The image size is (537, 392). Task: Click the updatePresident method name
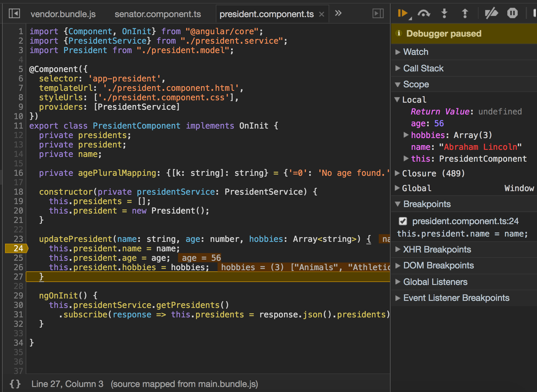(x=76, y=239)
